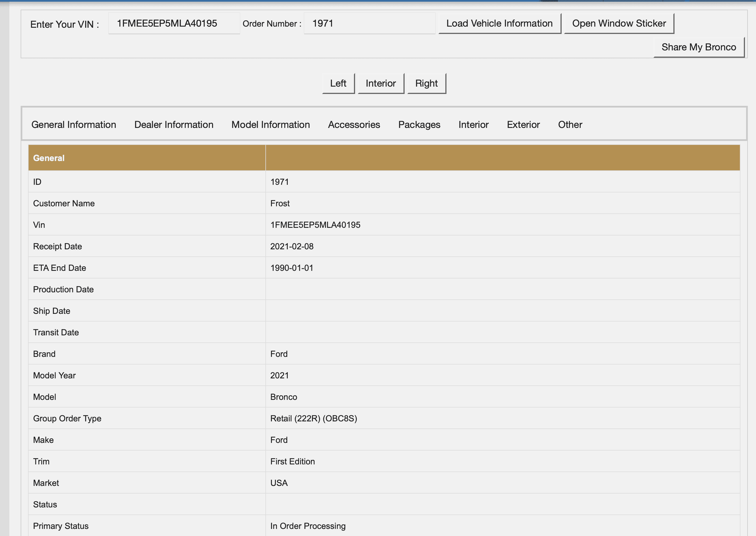This screenshot has height=536, width=756.
Task: Click the Market row label
Action: click(46, 483)
